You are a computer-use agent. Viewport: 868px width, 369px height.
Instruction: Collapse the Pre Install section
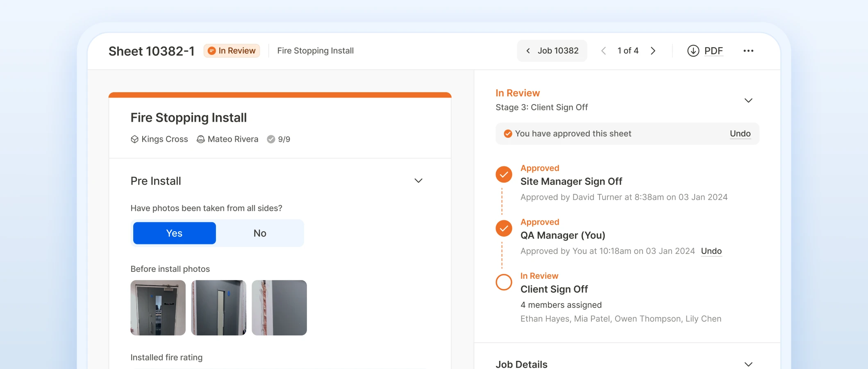click(418, 181)
